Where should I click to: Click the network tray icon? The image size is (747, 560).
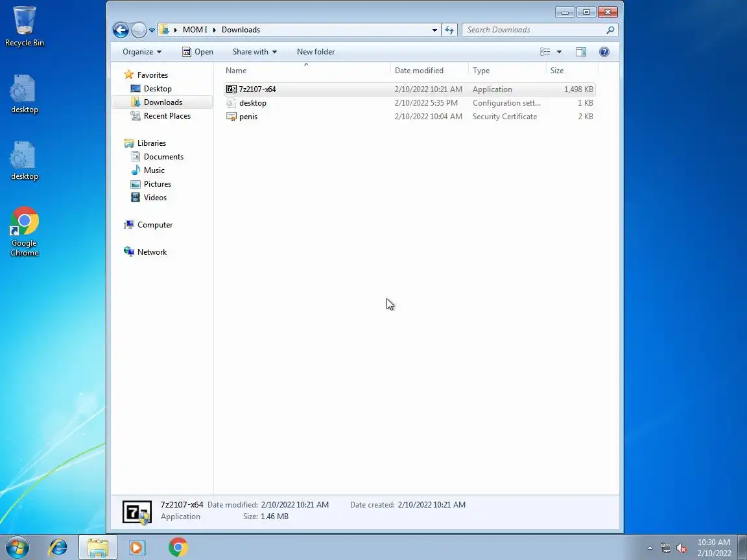point(665,548)
